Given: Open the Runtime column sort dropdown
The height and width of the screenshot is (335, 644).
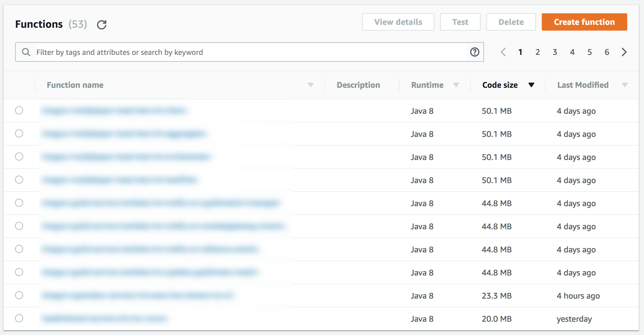Looking at the screenshot, I should pos(456,85).
